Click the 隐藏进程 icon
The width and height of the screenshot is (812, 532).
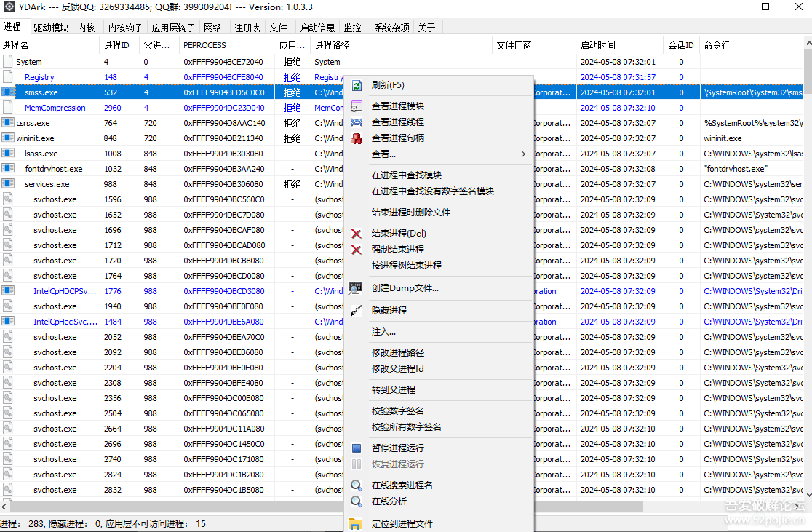(x=357, y=311)
